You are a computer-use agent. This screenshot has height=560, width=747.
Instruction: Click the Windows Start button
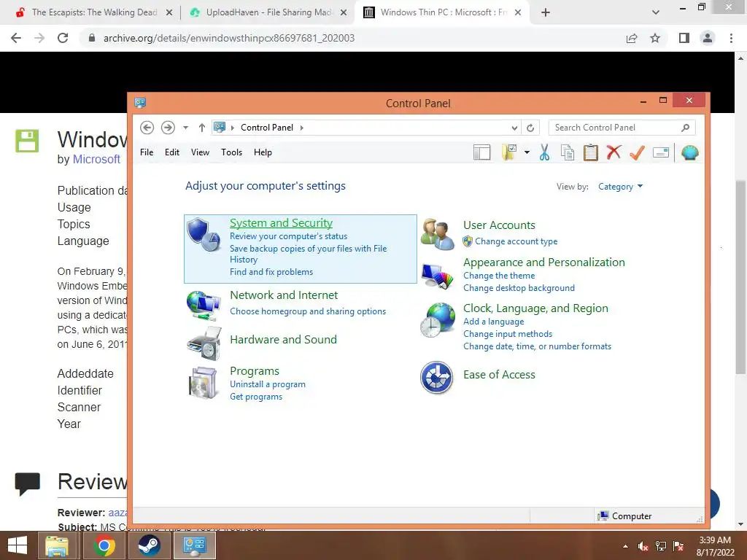click(x=18, y=545)
